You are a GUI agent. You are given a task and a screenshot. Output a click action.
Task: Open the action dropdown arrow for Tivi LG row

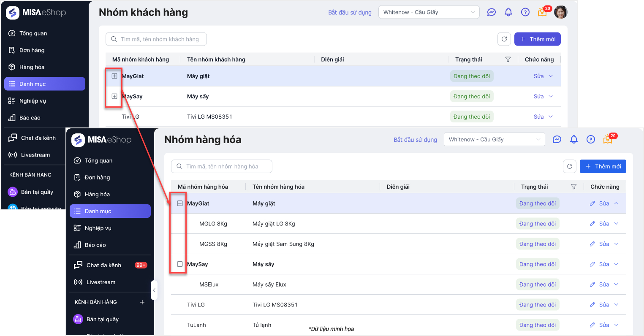click(616, 305)
